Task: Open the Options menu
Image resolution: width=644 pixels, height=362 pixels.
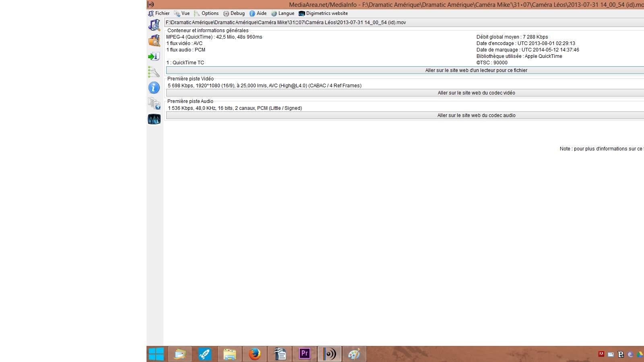Action: pos(206,13)
